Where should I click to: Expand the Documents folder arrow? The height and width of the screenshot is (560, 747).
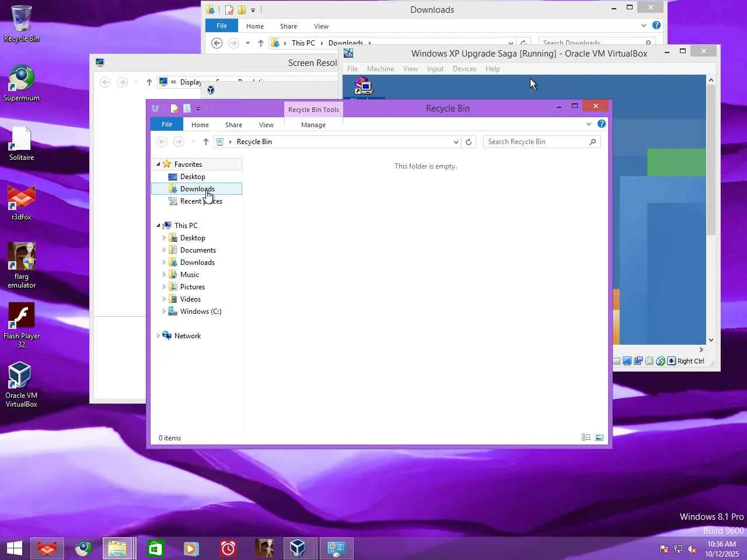coord(164,250)
